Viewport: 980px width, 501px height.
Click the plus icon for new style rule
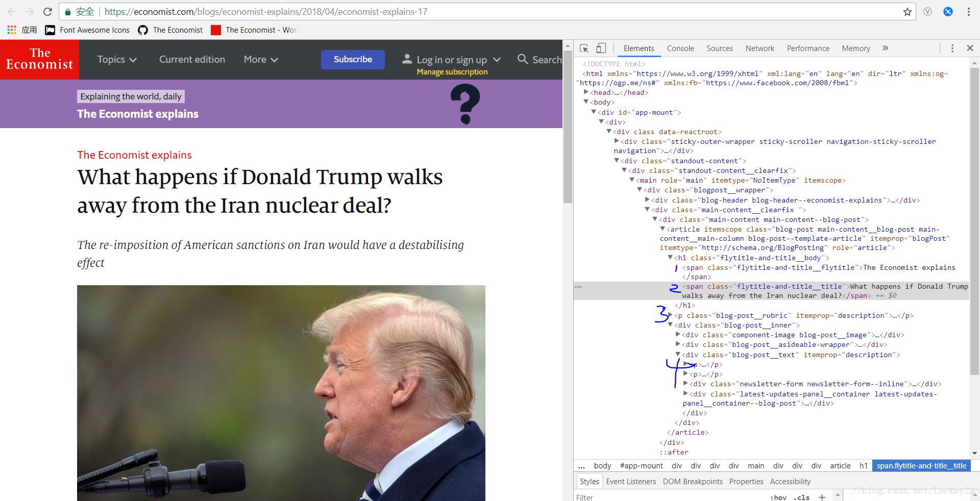point(822,497)
